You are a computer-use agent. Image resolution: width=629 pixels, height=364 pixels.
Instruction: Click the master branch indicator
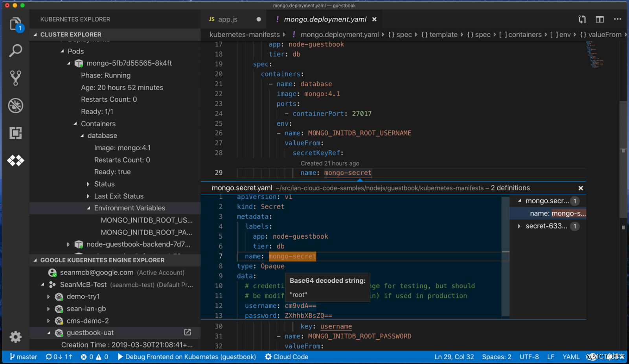(x=23, y=357)
